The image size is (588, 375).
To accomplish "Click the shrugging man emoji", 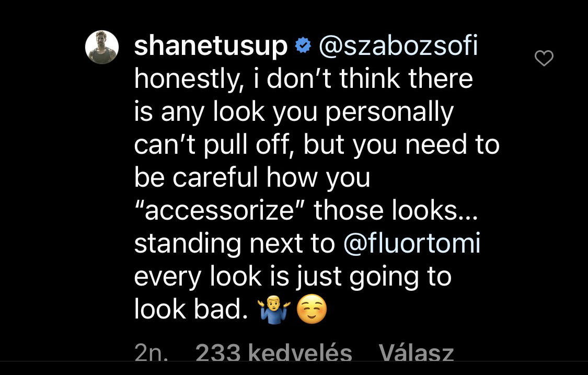I will coord(274,310).
